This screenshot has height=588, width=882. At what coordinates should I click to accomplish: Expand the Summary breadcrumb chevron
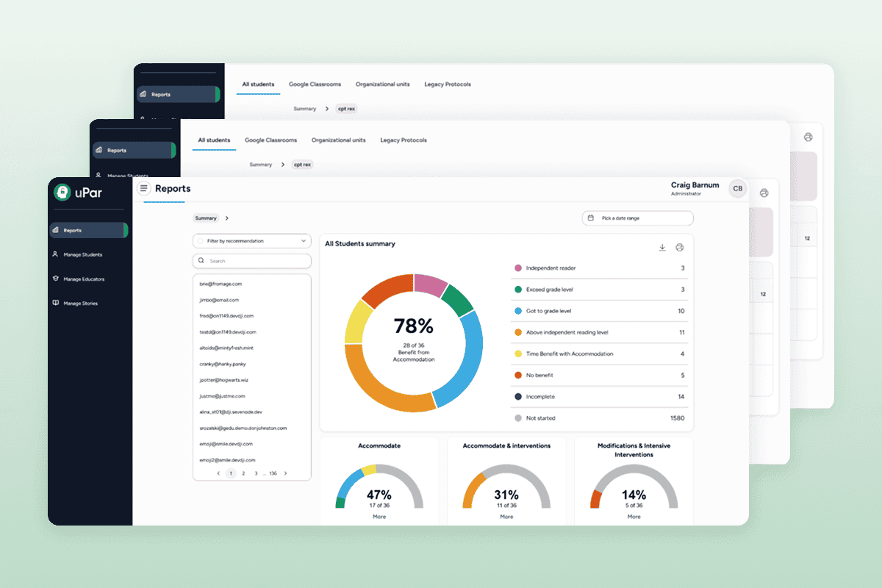[x=226, y=218]
